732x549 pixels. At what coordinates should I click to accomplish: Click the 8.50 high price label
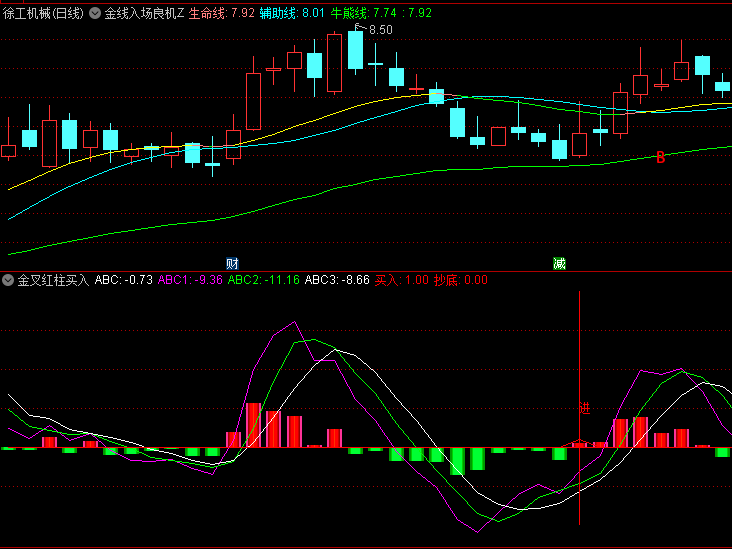pyautogui.click(x=380, y=30)
